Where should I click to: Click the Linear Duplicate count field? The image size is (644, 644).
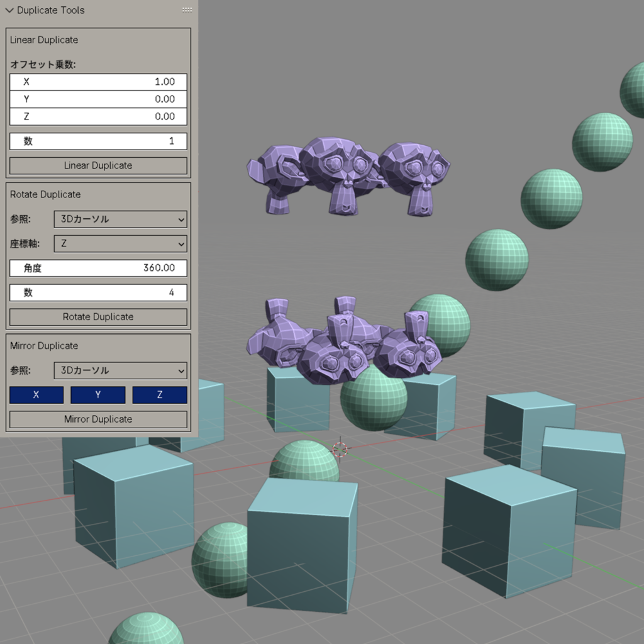click(x=98, y=142)
